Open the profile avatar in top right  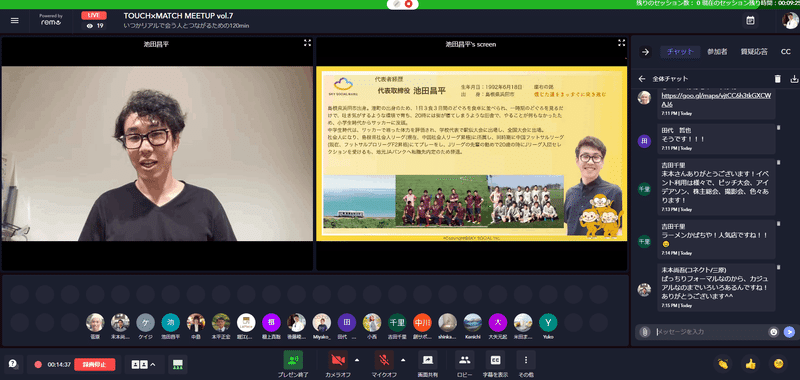[x=790, y=20]
